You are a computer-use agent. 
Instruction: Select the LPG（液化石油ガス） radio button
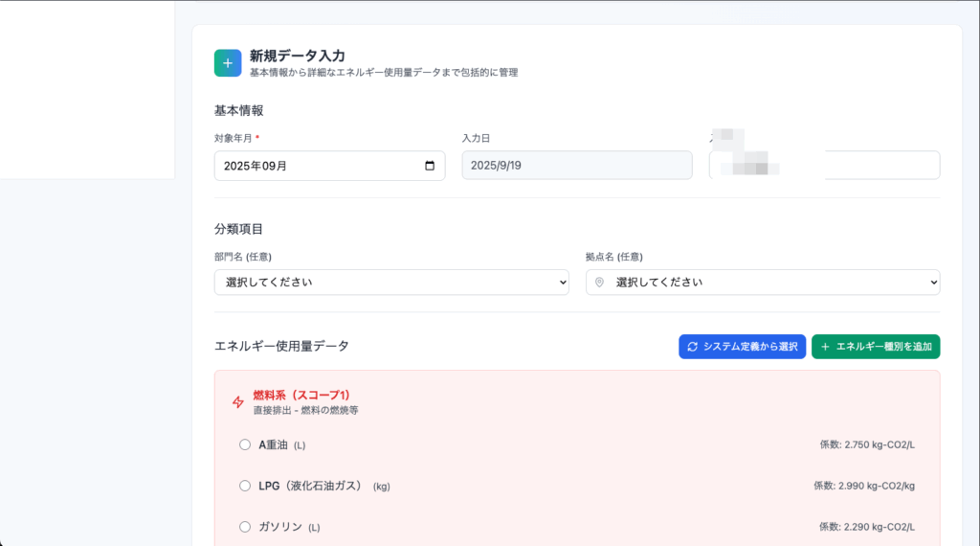coord(245,486)
